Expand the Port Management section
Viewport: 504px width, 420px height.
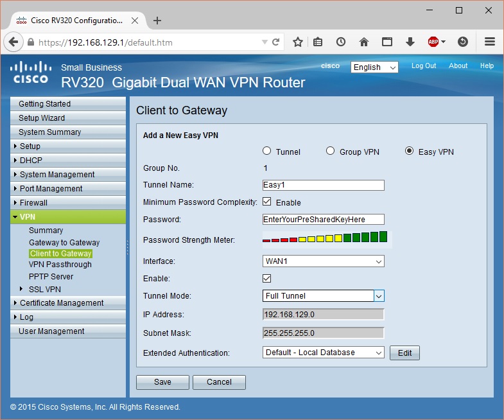point(68,189)
